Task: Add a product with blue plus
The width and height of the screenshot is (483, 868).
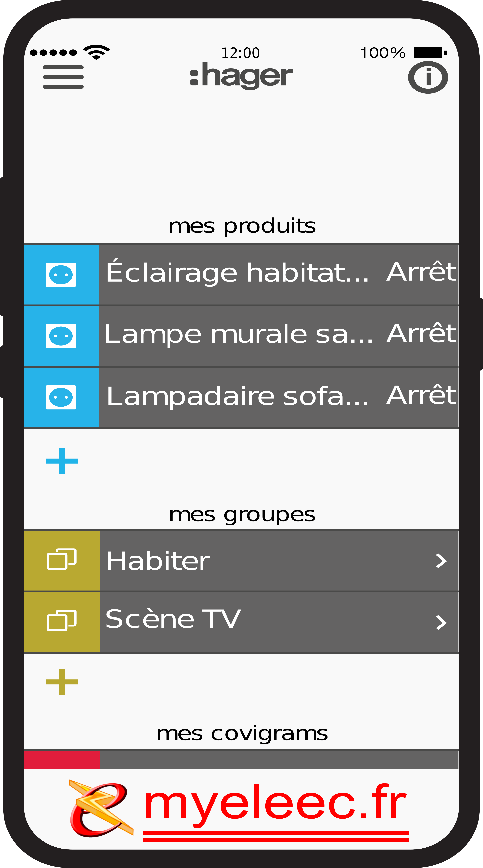Action: click(62, 461)
